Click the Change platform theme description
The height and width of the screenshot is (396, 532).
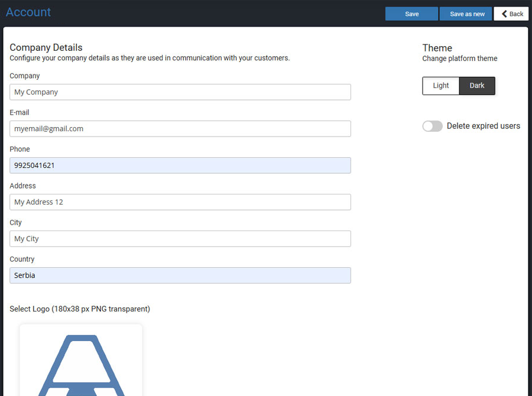(460, 59)
